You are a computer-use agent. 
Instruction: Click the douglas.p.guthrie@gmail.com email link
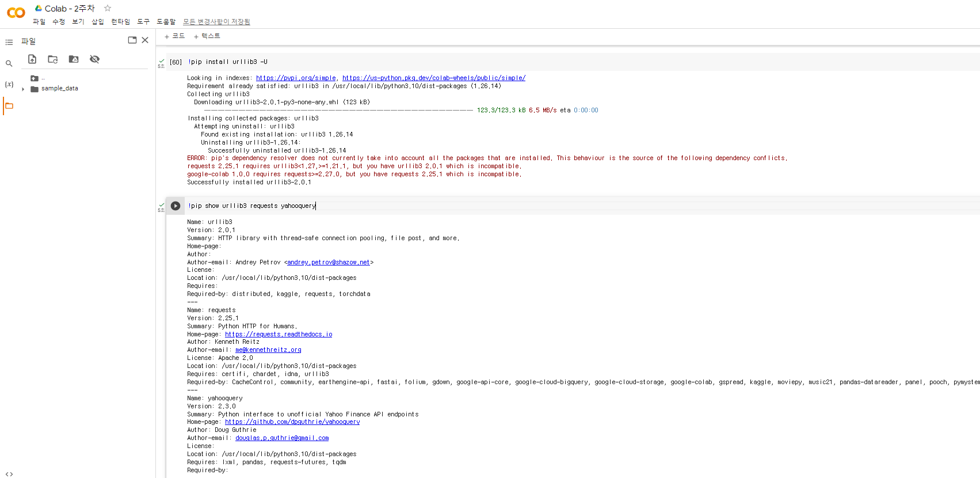(282, 438)
